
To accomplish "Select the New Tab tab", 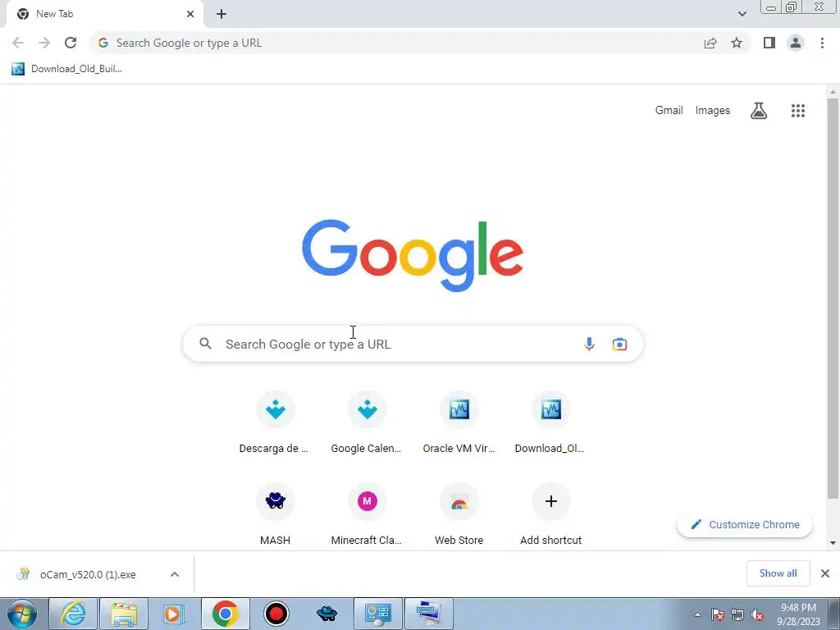I will (104, 14).
